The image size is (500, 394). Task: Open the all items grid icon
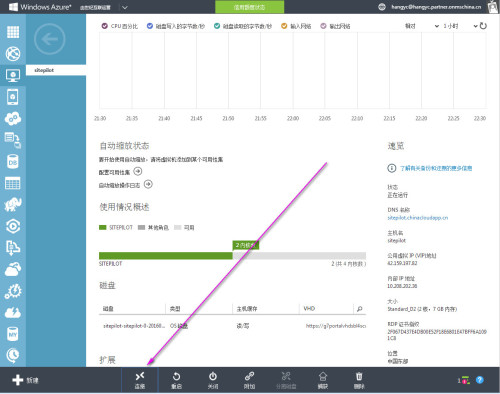13,32
